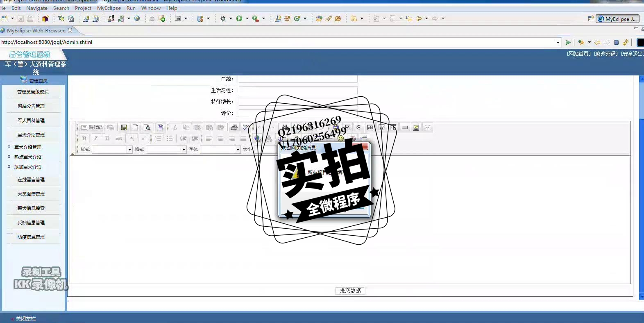Open the Navigate menu
644x323 pixels.
[37, 8]
